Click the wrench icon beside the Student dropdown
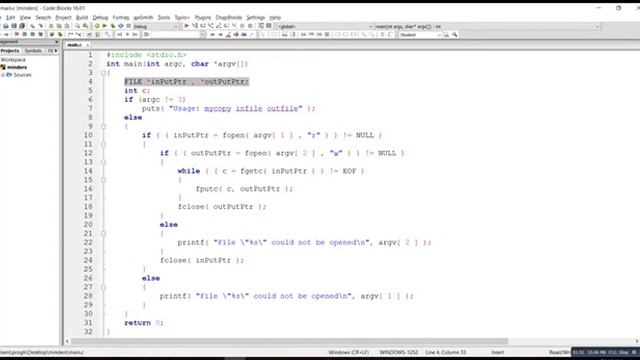The width and height of the screenshot is (640, 360). pyautogui.click(x=455, y=35)
